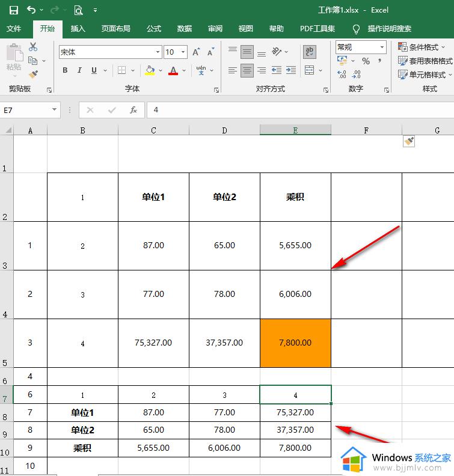The width and height of the screenshot is (454, 476).
Task: Open Print Preview icon in quick access
Action: (78, 10)
